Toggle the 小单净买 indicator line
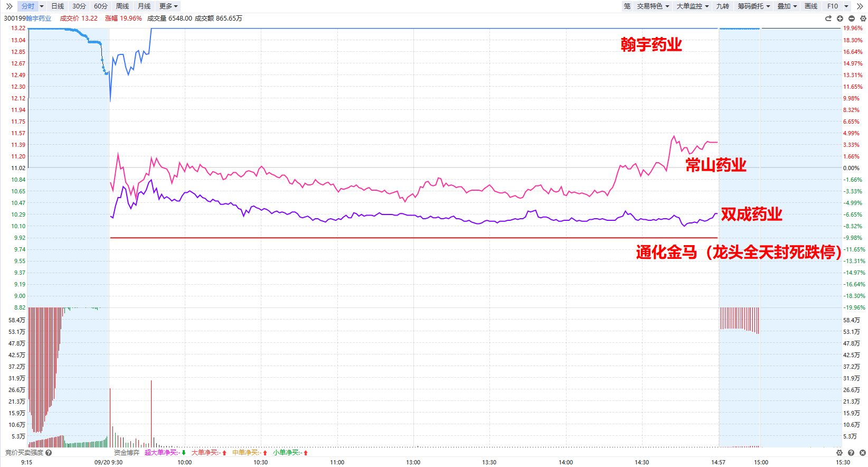 point(290,453)
